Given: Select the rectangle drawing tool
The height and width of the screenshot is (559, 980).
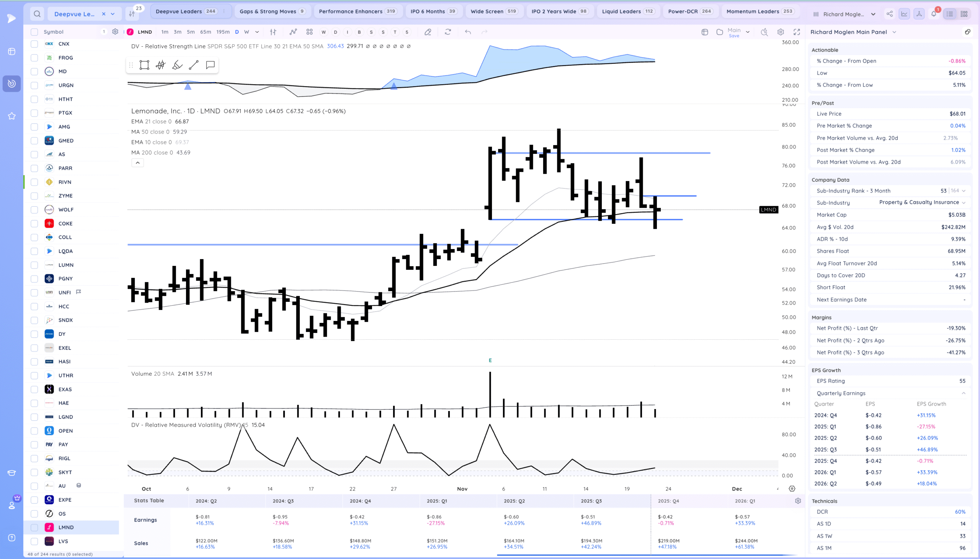Looking at the screenshot, I should [144, 65].
